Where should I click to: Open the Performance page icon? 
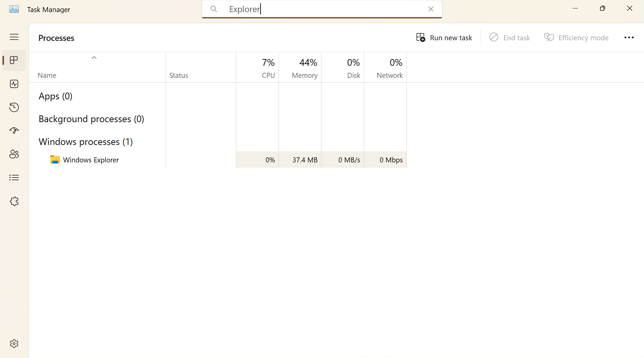click(x=14, y=84)
